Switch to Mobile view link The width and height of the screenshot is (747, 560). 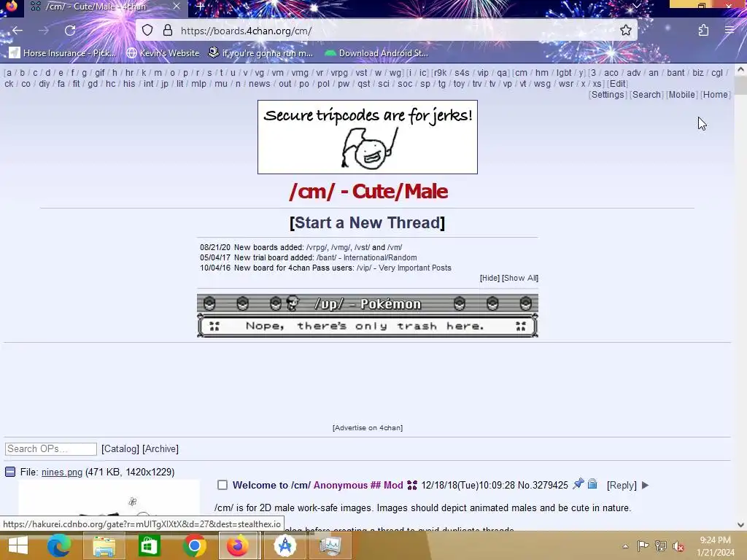click(x=682, y=94)
